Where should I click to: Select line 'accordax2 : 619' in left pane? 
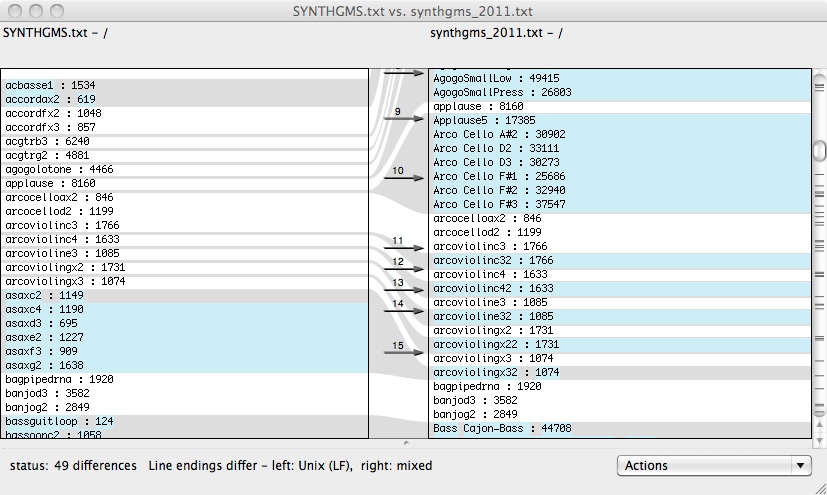pos(184,99)
